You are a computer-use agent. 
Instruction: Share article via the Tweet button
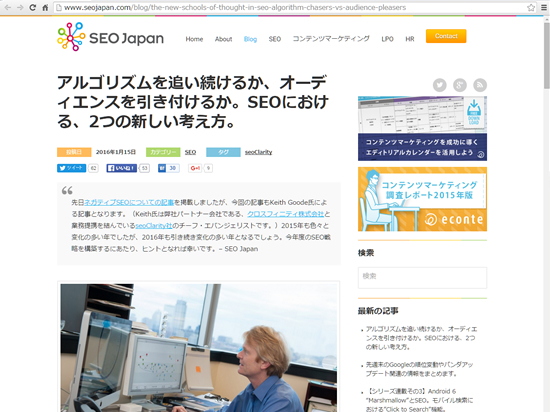[x=72, y=168]
